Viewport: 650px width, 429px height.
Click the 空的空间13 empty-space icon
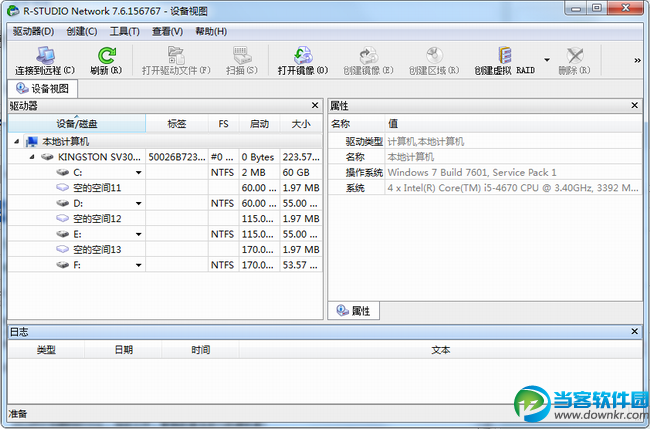pos(63,249)
